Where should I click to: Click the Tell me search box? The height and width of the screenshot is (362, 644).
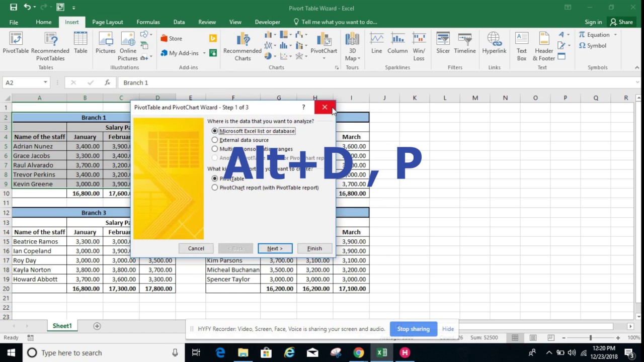[x=335, y=22]
